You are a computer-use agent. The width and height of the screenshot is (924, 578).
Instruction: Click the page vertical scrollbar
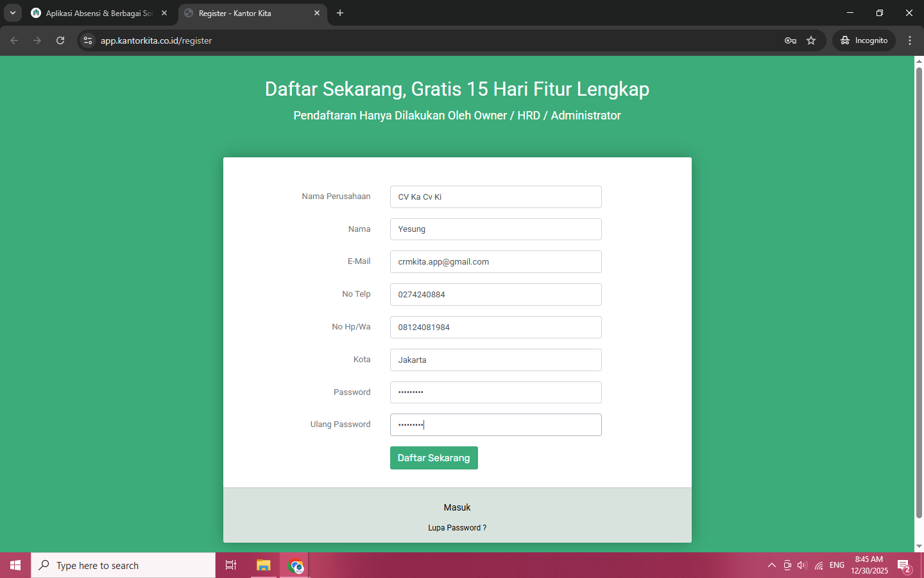[x=919, y=289]
